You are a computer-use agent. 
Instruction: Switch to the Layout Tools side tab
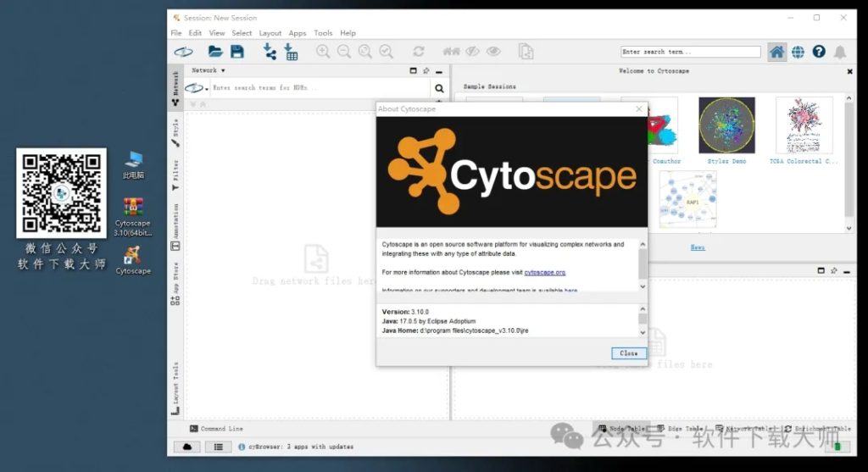point(175,387)
